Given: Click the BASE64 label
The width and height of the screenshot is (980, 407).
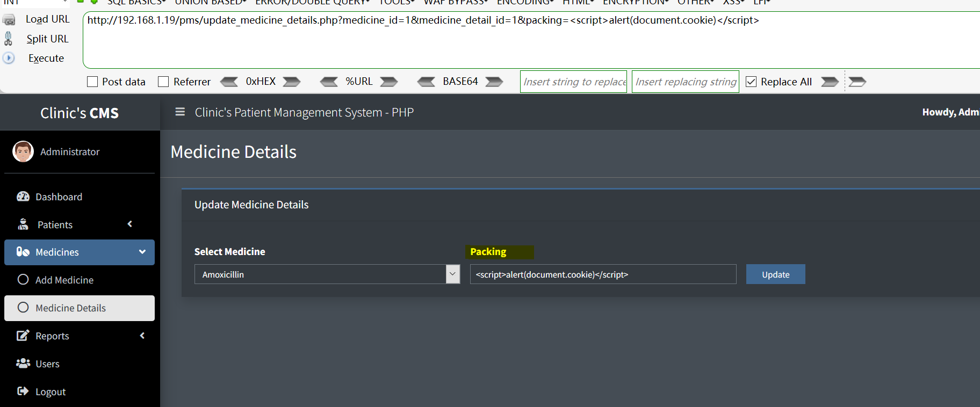Looking at the screenshot, I should click(x=460, y=81).
